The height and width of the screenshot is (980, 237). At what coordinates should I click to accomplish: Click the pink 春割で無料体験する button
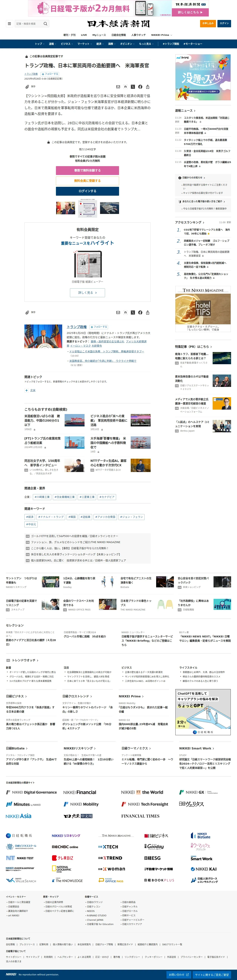[x=87, y=170]
